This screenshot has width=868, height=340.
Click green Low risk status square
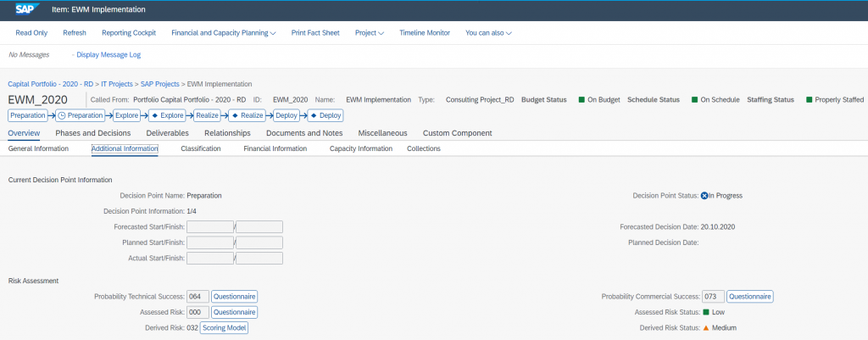706,312
